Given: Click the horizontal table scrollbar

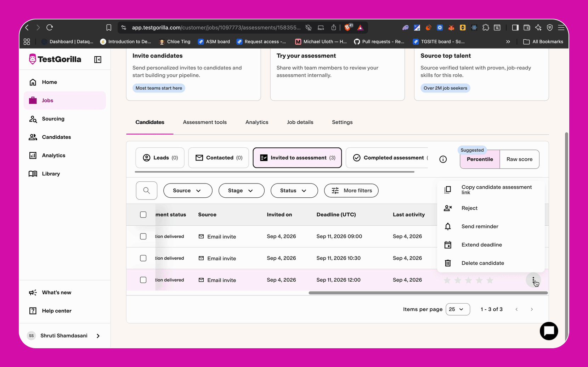Looking at the screenshot, I should coord(428,293).
